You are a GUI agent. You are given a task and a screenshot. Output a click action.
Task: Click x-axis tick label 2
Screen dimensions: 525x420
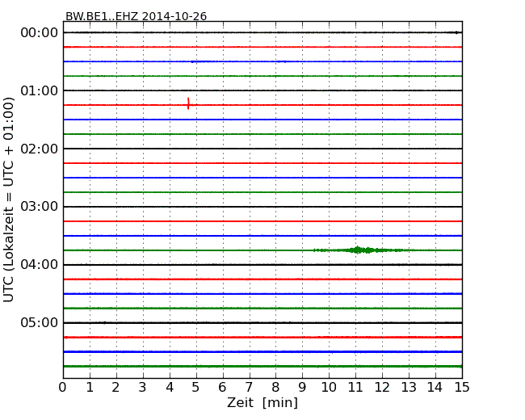tap(115, 387)
